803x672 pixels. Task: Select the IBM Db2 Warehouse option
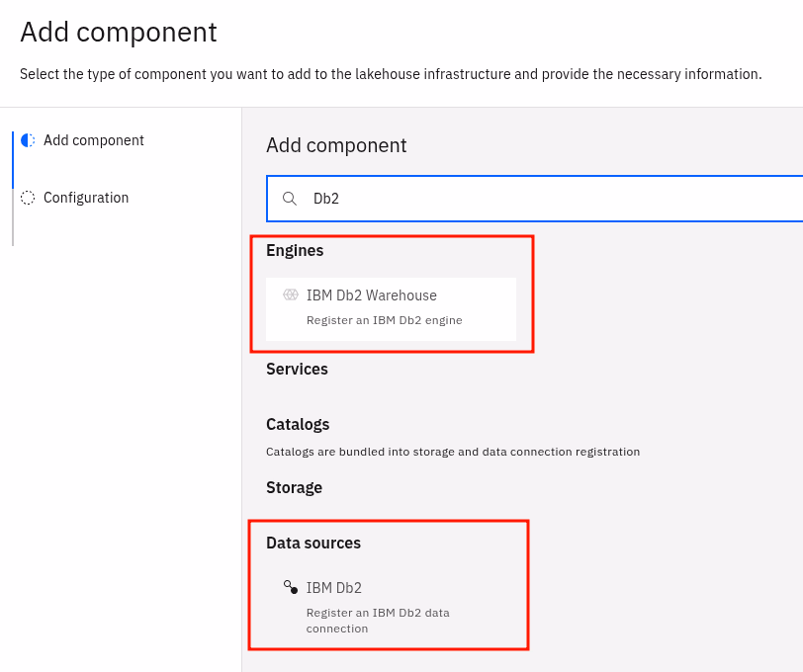click(x=390, y=308)
